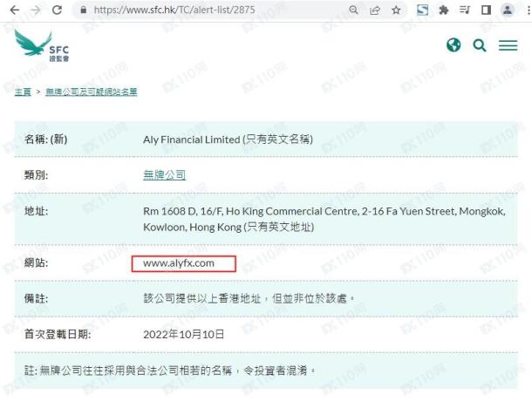Image resolution: width=532 pixels, height=415 pixels.
Task: Click the 網站 label
Action: [36, 263]
